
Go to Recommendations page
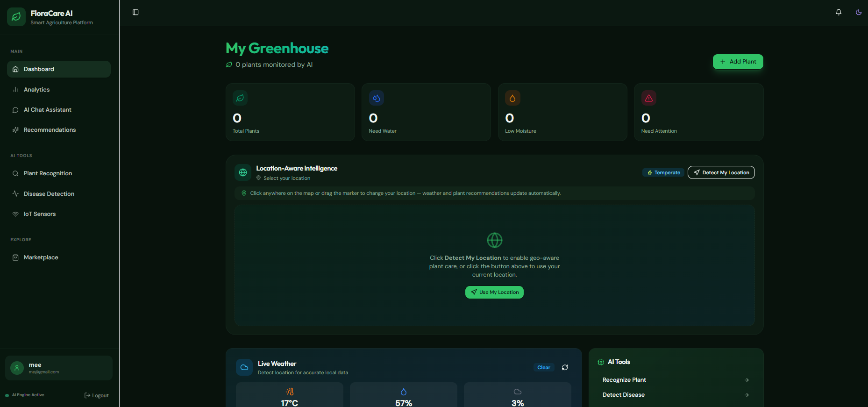click(59, 130)
